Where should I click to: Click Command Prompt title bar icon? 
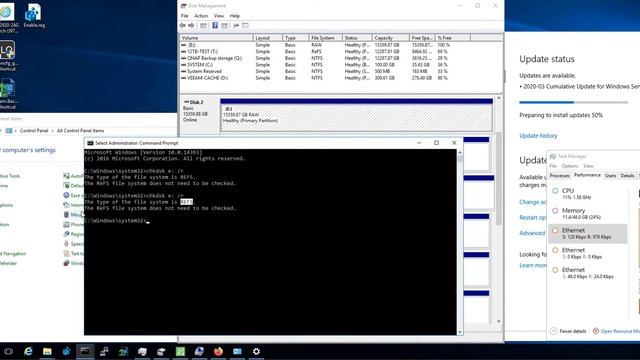pyautogui.click(x=90, y=143)
